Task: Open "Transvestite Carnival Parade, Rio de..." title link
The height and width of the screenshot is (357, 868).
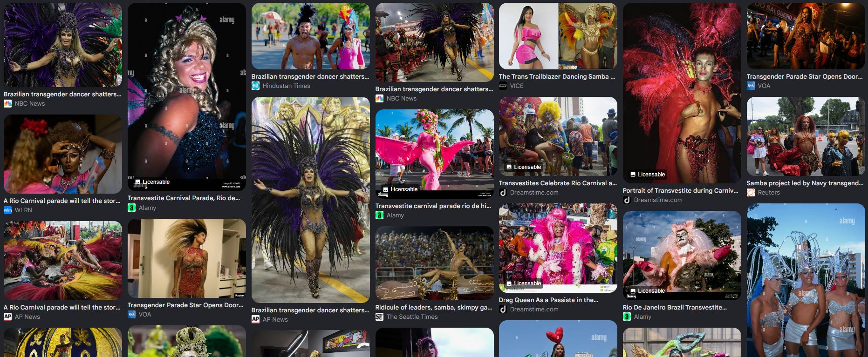Action: tap(184, 198)
